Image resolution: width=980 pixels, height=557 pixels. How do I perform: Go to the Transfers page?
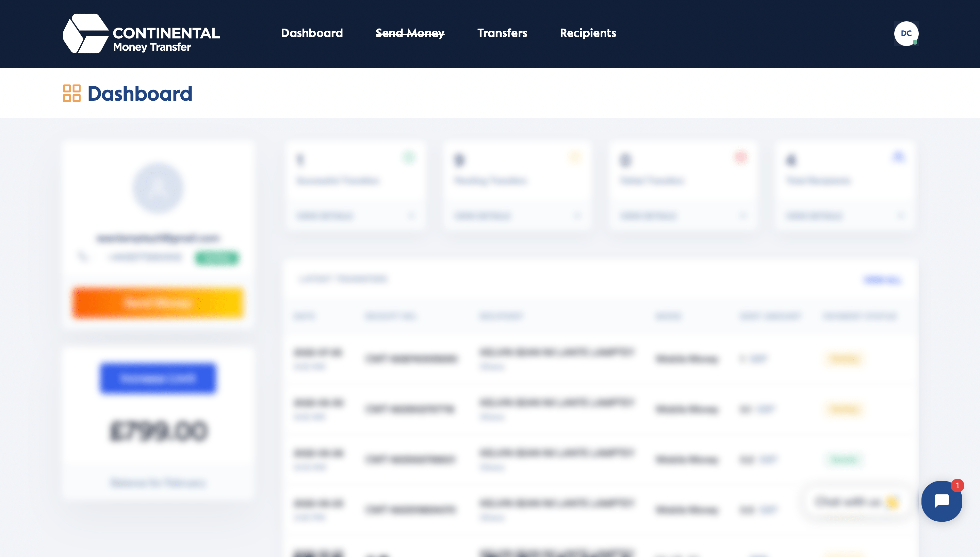pos(502,33)
